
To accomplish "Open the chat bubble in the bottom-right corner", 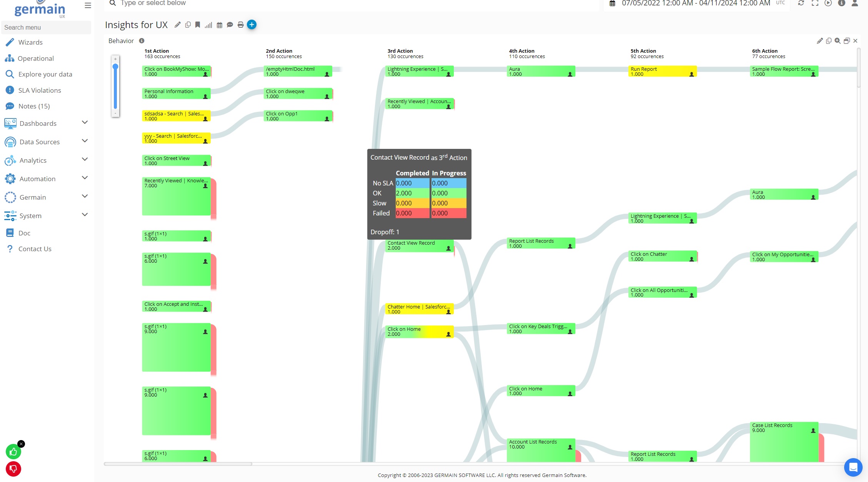I will [x=853, y=467].
